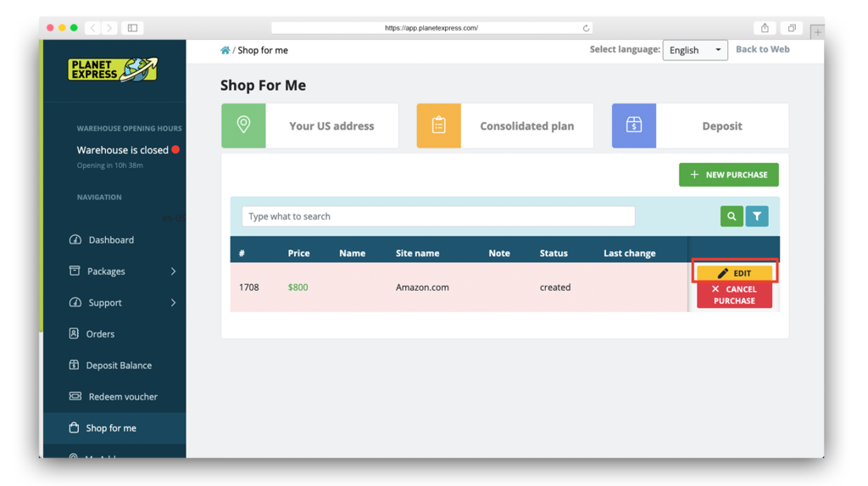Click the home icon in breadcrumb
The image size is (868, 486).
pyautogui.click(x=225, y=50)
